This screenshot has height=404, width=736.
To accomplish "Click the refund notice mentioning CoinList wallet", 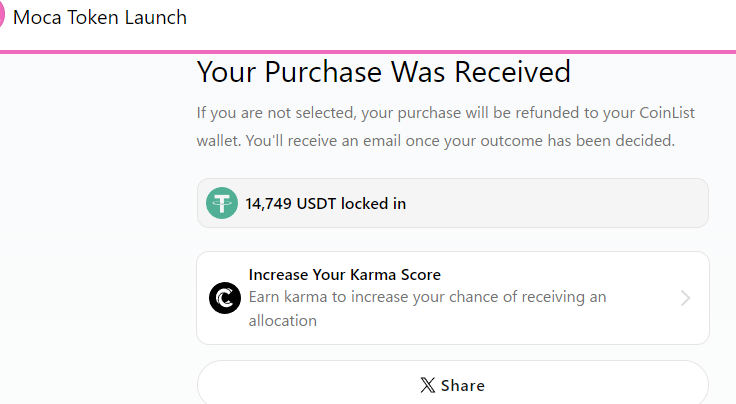I will pyautogui.click(x=445, y=113).
